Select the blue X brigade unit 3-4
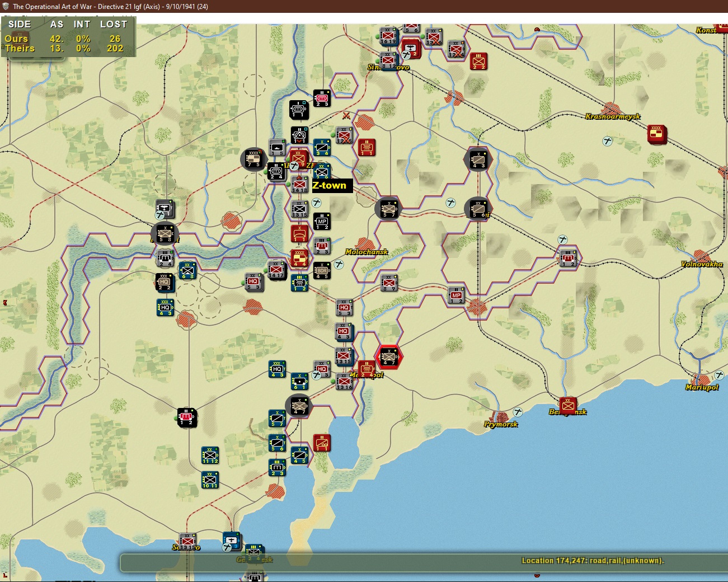728x582 pixels. (x=322, y=148)
